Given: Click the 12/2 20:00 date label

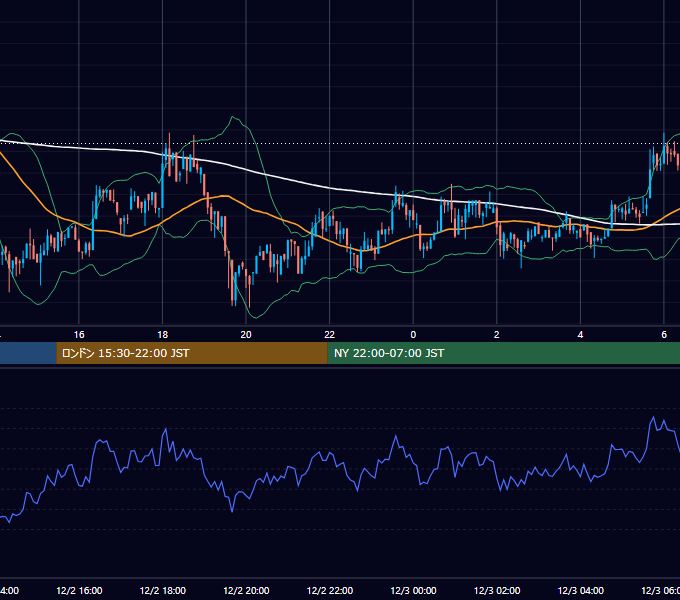Looking at the screenshot, I should 246,590.
